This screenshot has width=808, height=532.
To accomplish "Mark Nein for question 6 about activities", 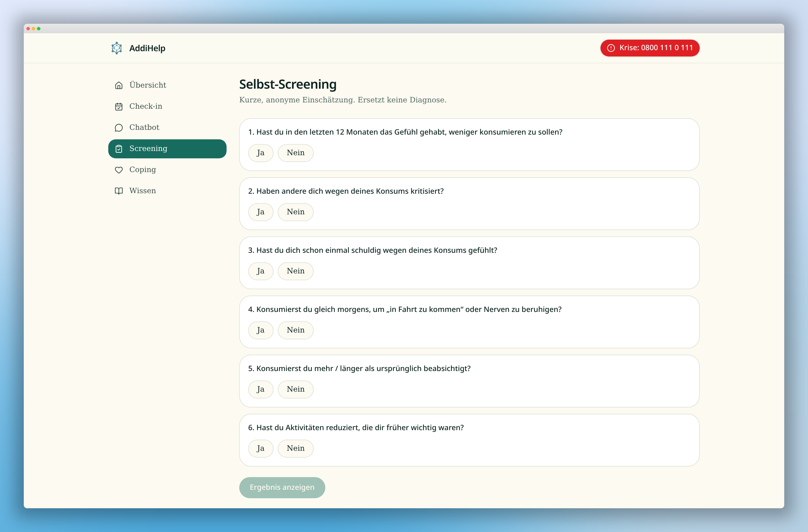I will 295,448.
